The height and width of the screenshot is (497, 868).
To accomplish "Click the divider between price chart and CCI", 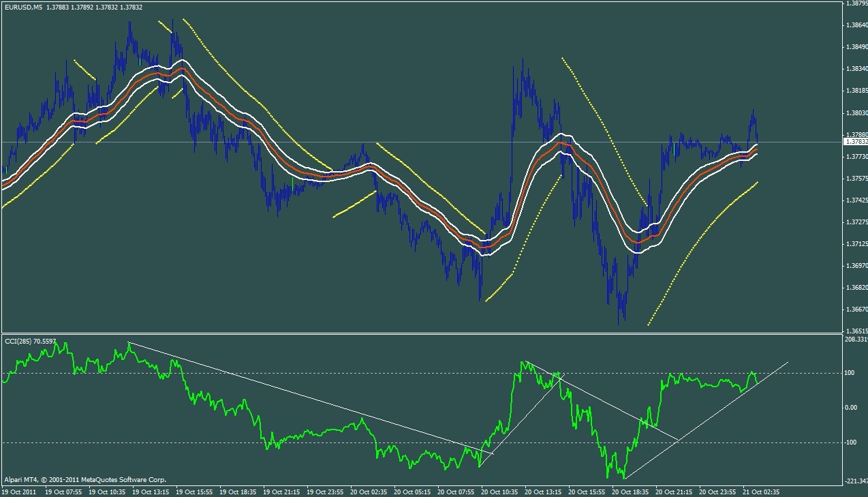I will click(x=421, y=333).
